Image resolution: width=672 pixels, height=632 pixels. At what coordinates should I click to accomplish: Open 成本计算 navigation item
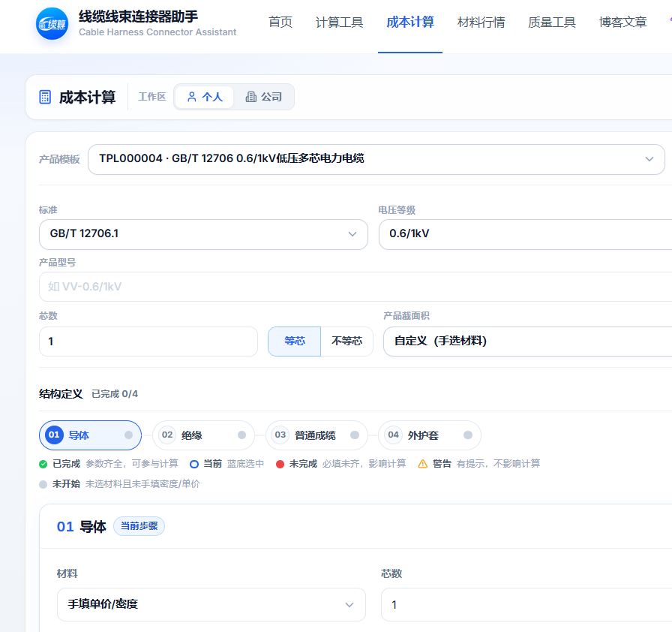pyautogui.click(x=410, y=23)
